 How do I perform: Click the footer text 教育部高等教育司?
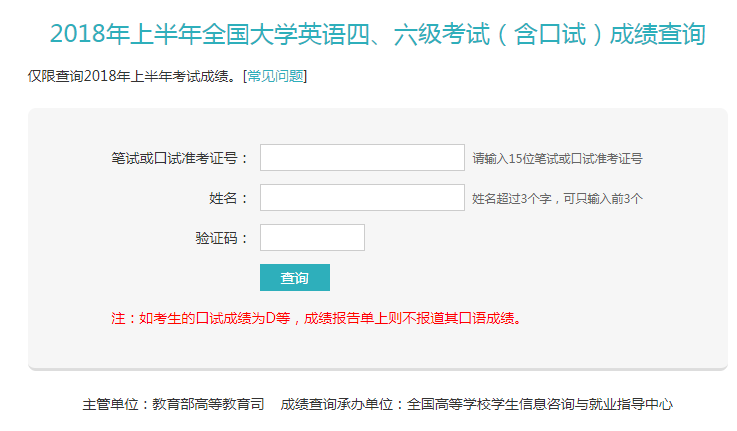coord(208,404)
